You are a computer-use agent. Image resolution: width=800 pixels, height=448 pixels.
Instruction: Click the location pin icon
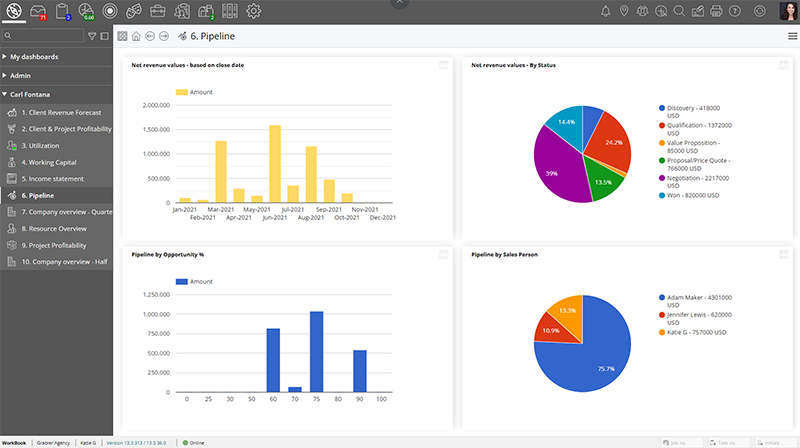click(624, 12)
